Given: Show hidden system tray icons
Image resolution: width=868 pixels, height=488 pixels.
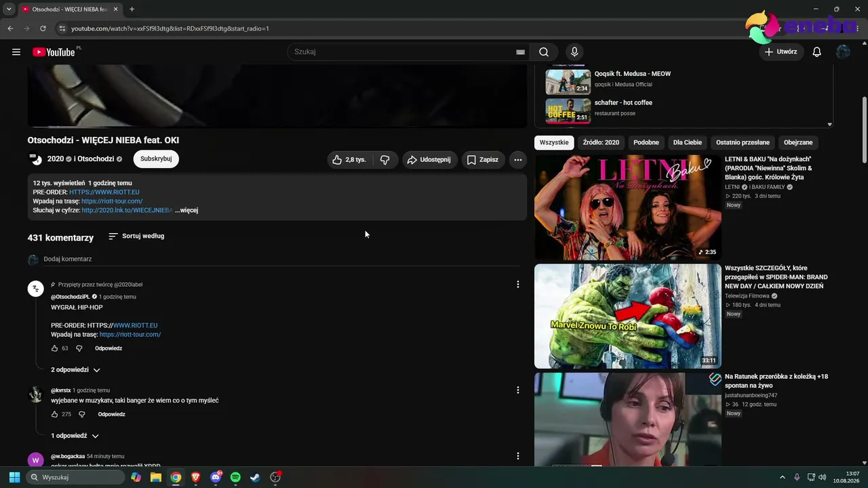Looking at the screenshot, I should tap(783, 477).
